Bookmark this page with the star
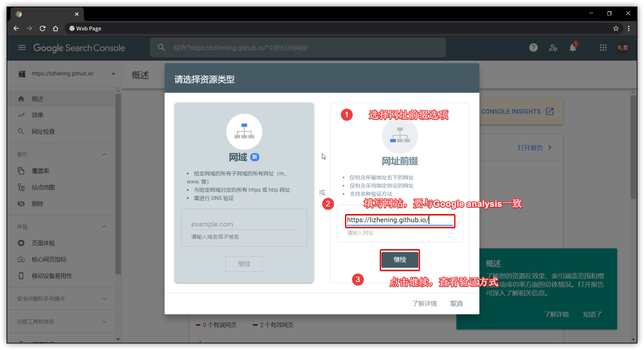This screenshot has width=644, height=350. tap(616, 29)
